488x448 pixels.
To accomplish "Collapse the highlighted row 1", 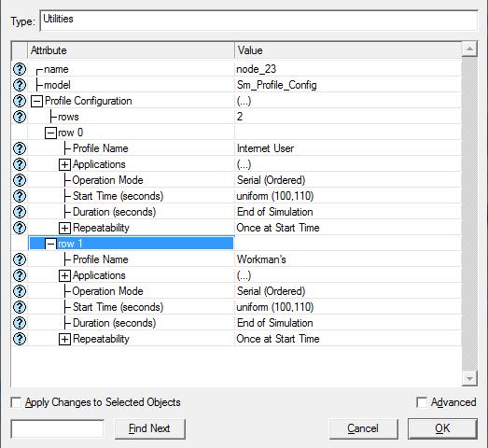I will coord(50,244).
